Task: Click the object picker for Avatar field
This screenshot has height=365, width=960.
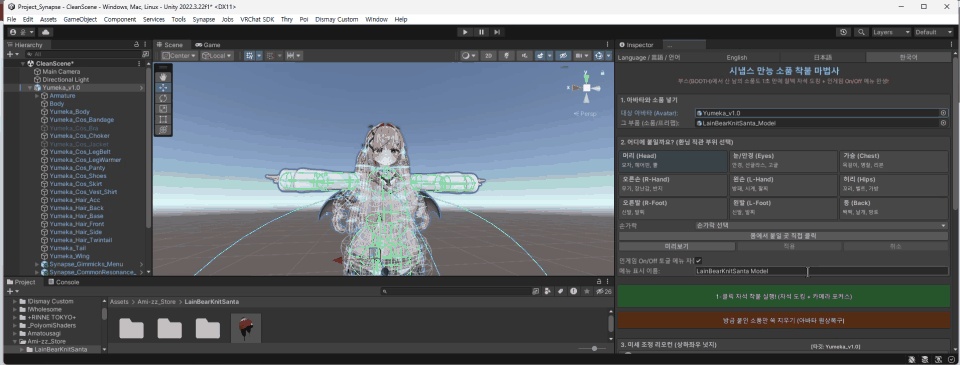Action: 943,113
